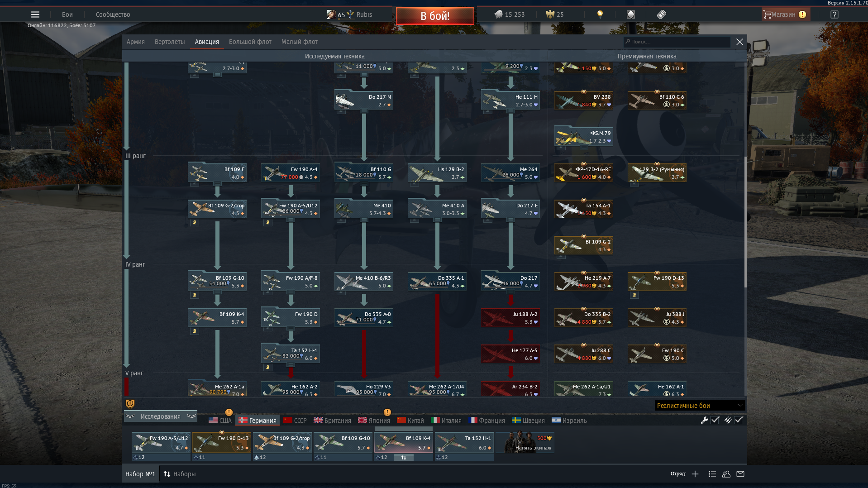Image resolution: width=868 pixels, height=488 pixels.
Task: Click Набор №1 preset tab
Action: 140,474
